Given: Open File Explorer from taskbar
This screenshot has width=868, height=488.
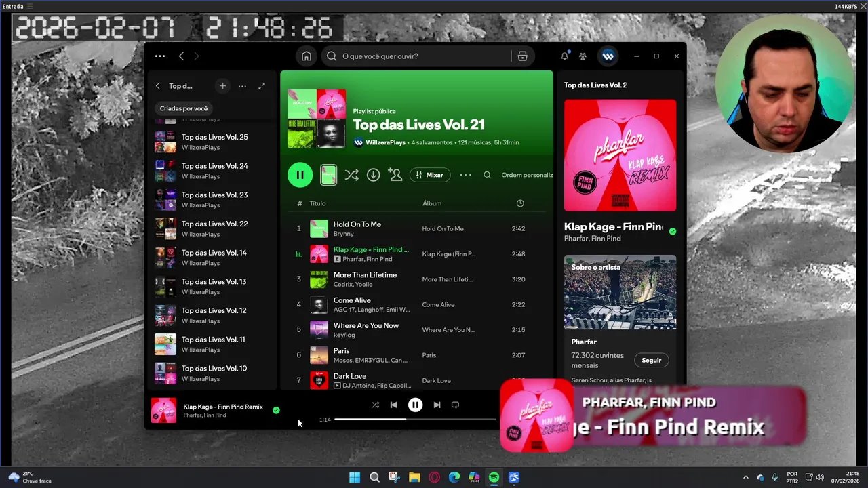Looking at the screenshot, I should click(414, 477).
